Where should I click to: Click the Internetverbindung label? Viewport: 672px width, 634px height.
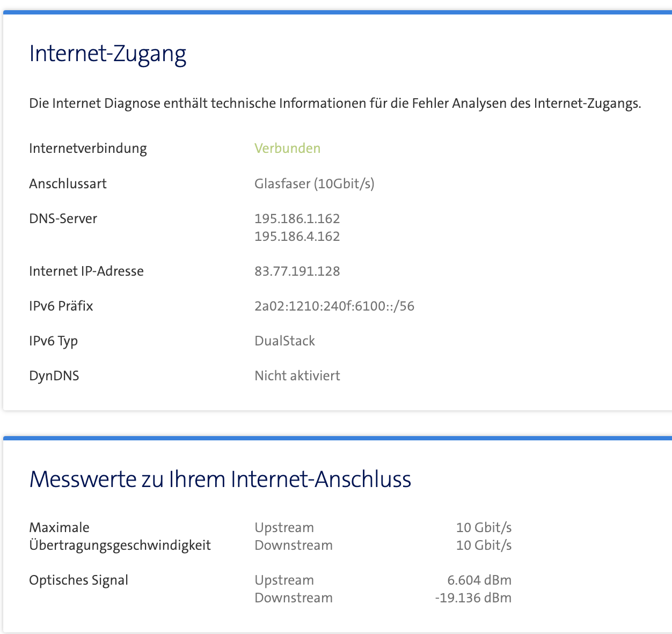(88, 149)
